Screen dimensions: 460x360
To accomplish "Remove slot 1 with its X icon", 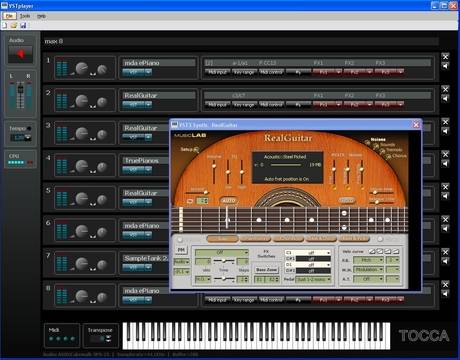I will (445, 57).
